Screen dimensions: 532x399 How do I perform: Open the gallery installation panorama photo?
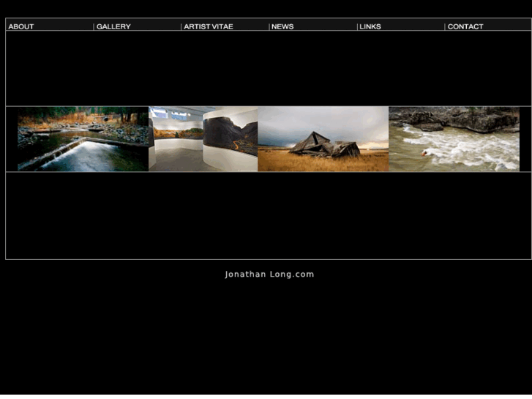coord(203,139)
